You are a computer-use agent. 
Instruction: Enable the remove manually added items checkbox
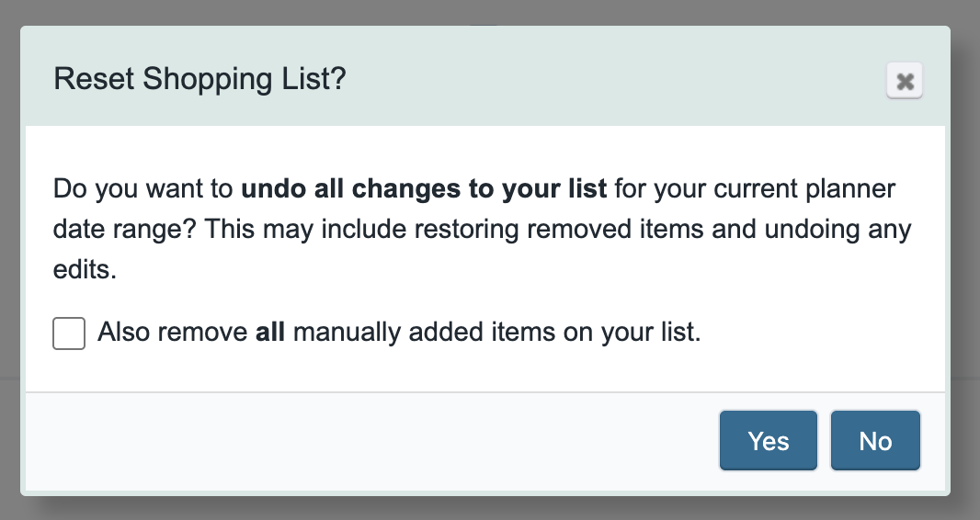tap(69, 333)
